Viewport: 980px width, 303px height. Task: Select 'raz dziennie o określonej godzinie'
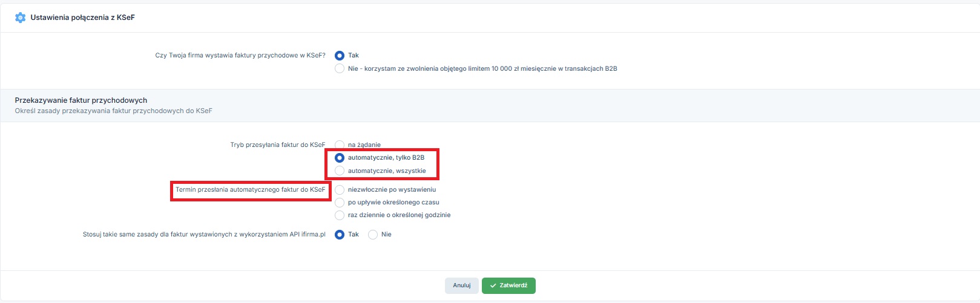[340, 215]
